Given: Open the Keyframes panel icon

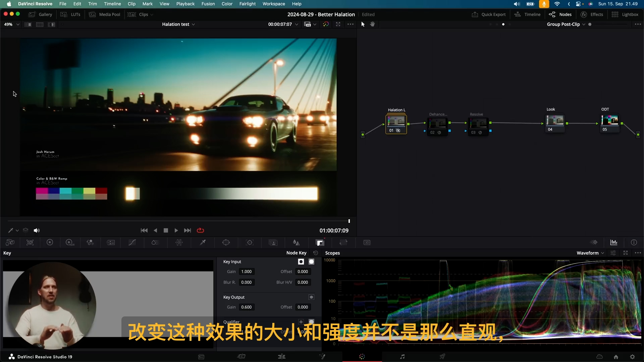Looking at the screenshot, I should 594,242.
